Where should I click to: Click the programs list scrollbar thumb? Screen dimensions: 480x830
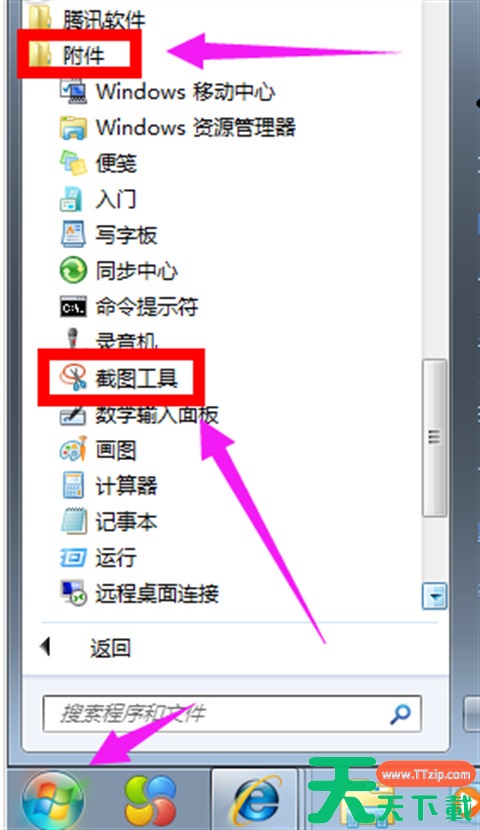(434, 437)
